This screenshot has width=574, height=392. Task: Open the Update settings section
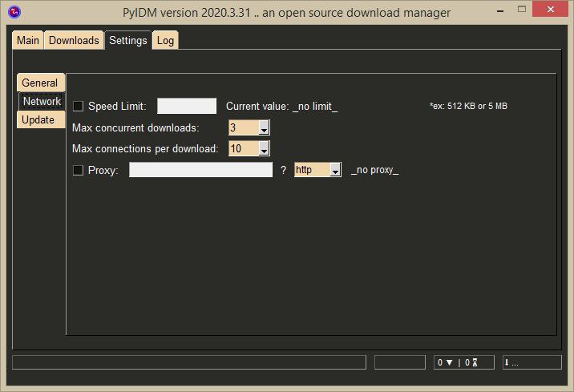[40, 119]
